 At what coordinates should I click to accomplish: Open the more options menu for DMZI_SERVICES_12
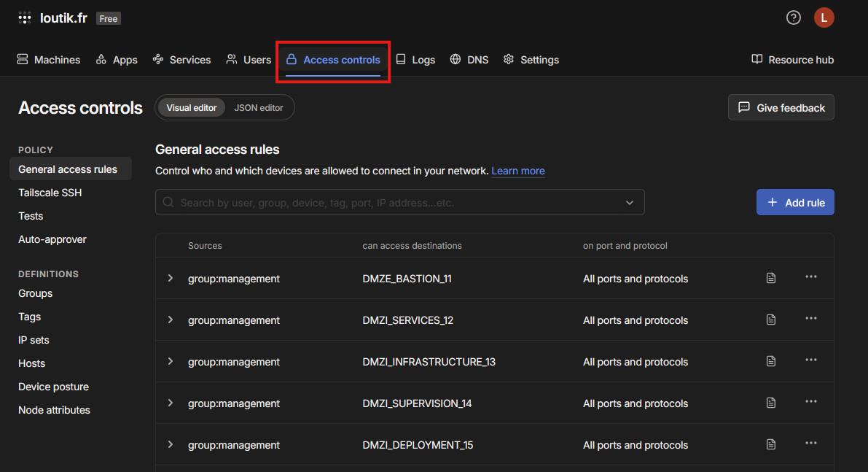[811, 319]
